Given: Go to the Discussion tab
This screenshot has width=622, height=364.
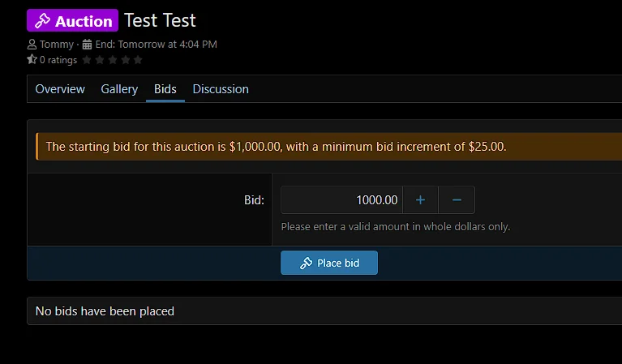Looking at the screenshot, I should point(221,89).
